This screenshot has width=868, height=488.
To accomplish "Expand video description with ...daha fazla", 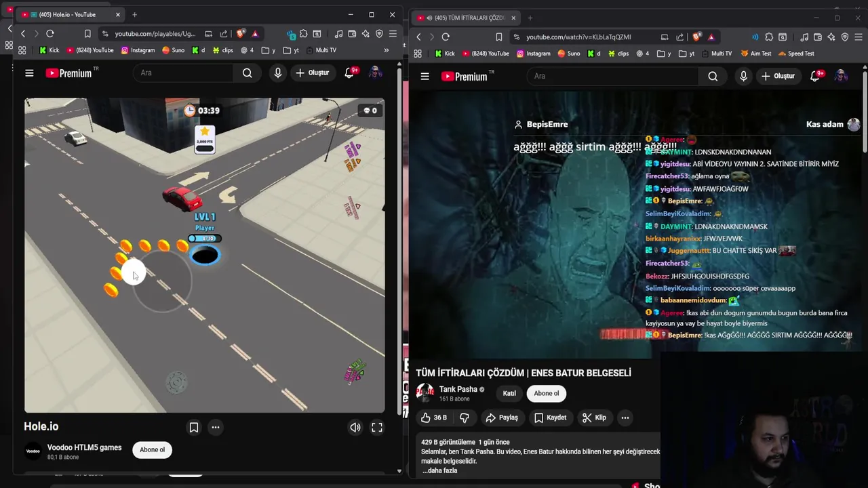I will pos(439,470).
